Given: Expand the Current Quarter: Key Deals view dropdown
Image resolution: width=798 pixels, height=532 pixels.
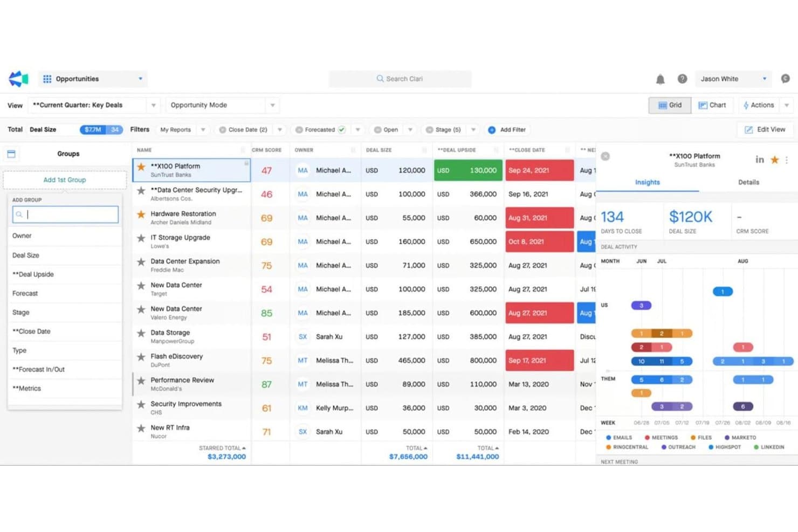Looking at the screenshot, I should tap(154, 106).
